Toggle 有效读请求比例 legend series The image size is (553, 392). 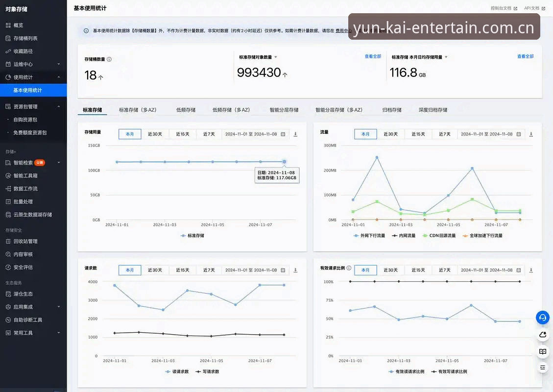click(406, 371)
